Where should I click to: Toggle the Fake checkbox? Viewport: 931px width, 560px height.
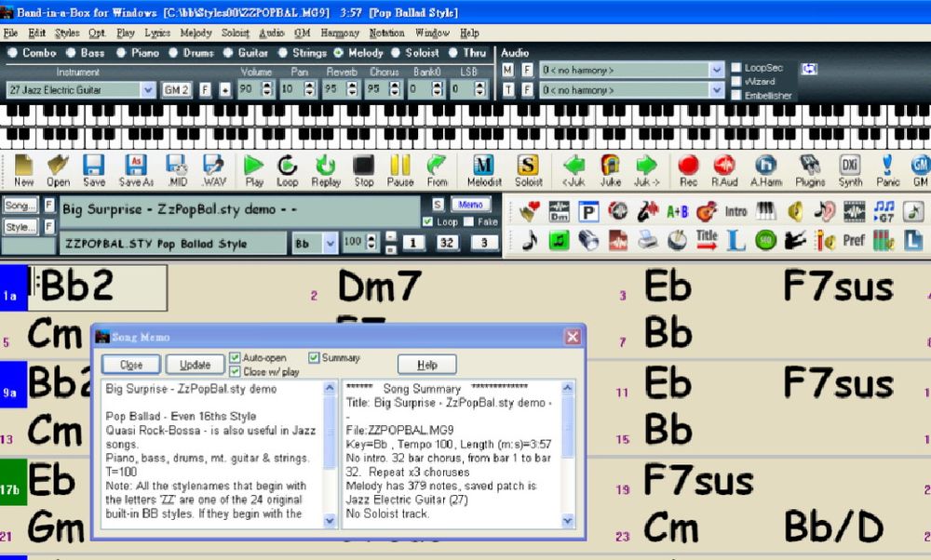[468, 221]
